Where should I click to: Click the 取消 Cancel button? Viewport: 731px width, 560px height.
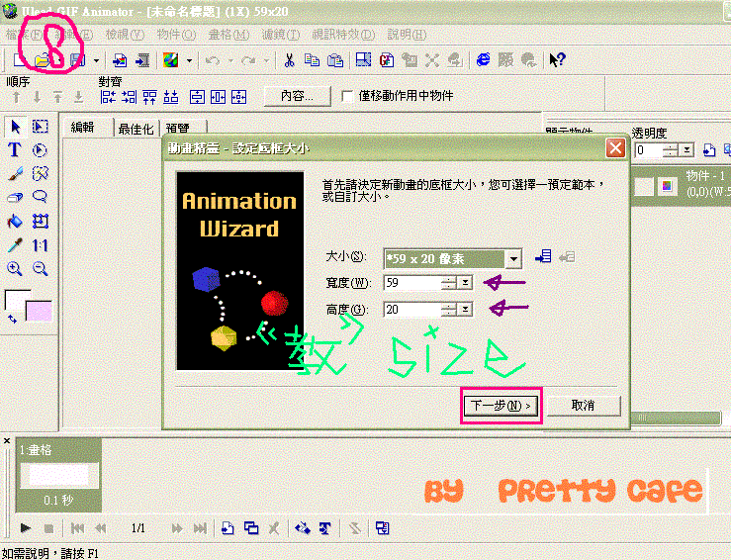(583, 406)
